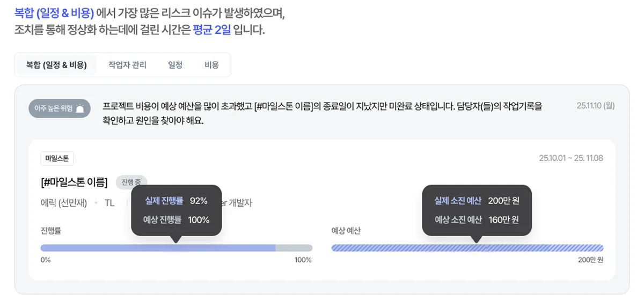Click the 실제 소진 예산 200만 원 tooltip
The width and height of the screenshot is (644, 300).
[477, 201]
